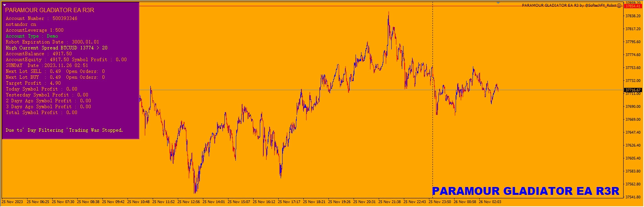Click the High Current Spread BTCUSD warning line
644x207 pixels.
point(57,48)
